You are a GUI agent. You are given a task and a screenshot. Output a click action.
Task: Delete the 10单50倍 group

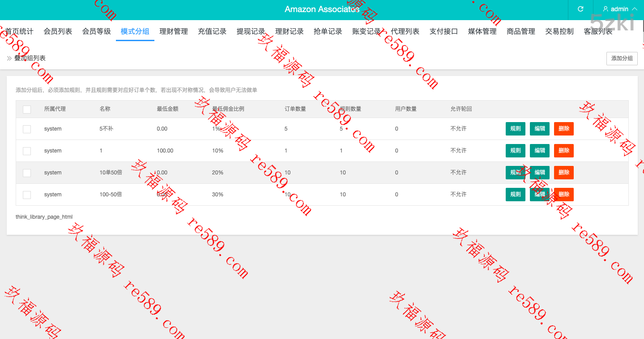(x=564, y=173)
